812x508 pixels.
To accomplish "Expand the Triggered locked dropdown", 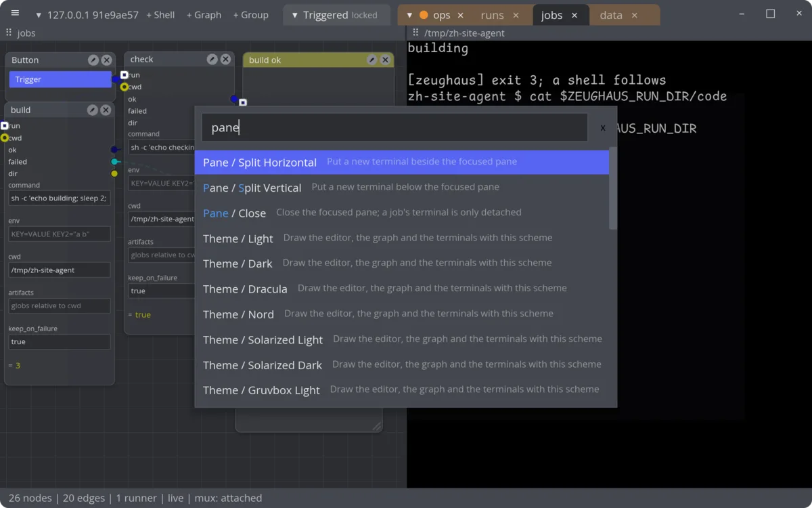I will pos(294,15).
